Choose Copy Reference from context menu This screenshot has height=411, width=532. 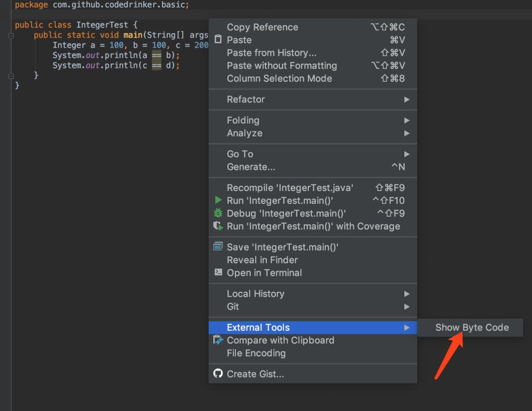tap(262, 27)
